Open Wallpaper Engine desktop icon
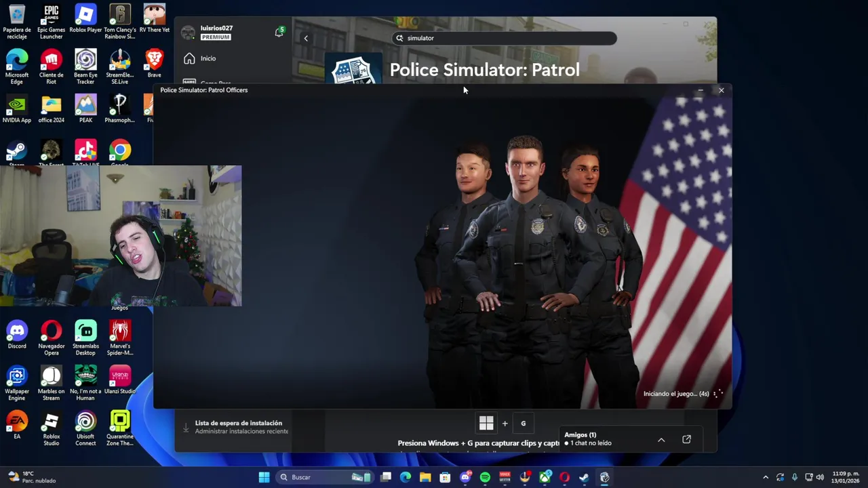The image size is (868, 488). (17, 383)
